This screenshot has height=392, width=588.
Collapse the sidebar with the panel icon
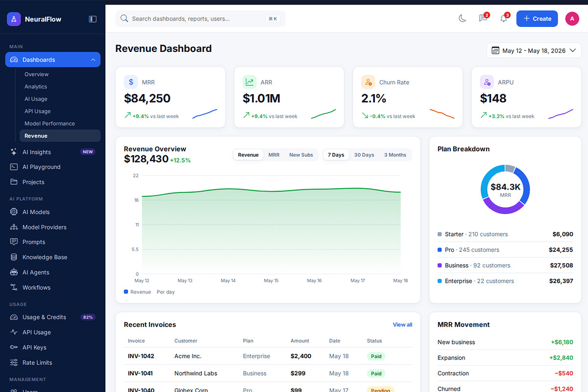[93, 19]
